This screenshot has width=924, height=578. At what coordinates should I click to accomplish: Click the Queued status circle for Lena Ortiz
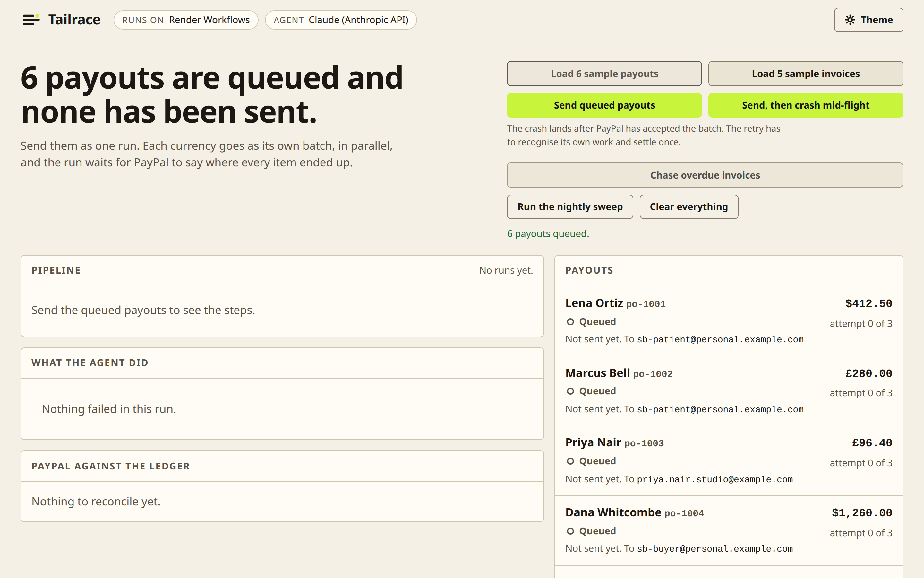pyautogui.click(x=570, y=322)
